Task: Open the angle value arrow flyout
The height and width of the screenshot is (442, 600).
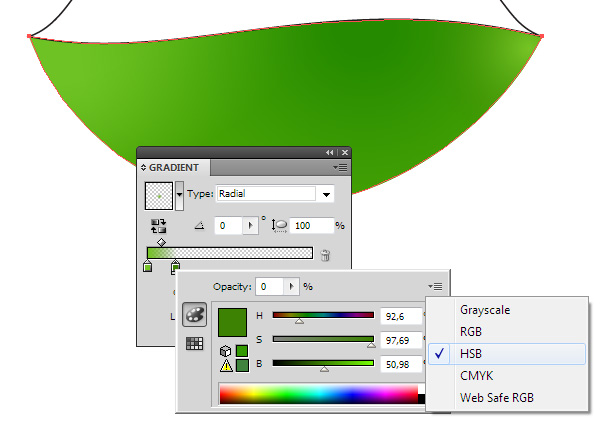Action: point(250,226)
